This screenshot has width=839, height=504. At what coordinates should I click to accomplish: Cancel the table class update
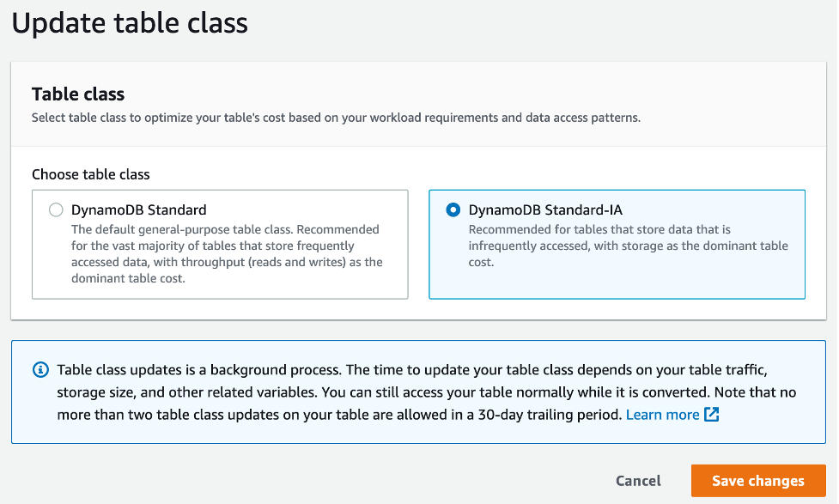[638, 481]
